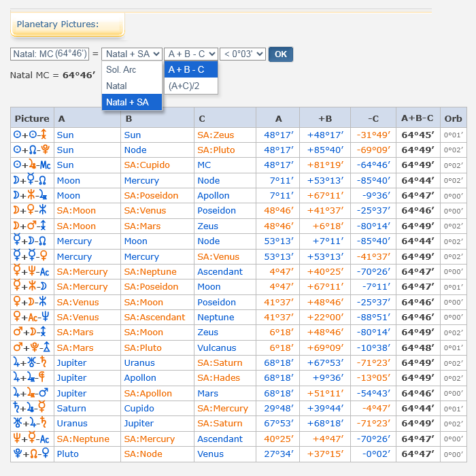Click value -13°05' in SA:Hades row
This screenshot has width=476, height=476.
[373, 377]
